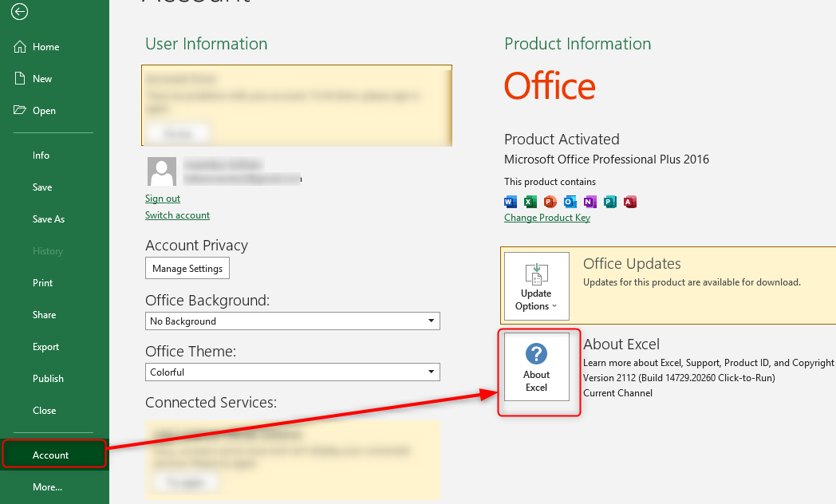Click the Publisher app icon
The height and width of the screenshot is (504, 836).
(x=610, y=202)
